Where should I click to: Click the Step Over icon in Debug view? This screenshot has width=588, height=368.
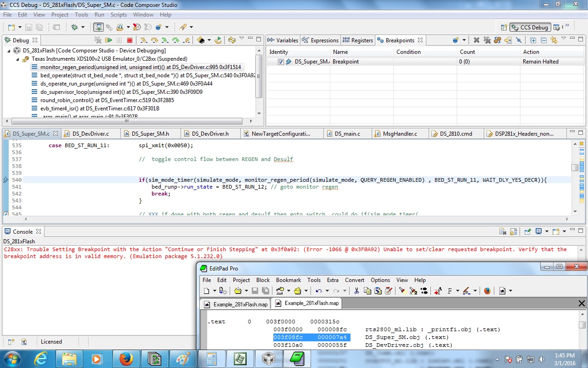154,40
